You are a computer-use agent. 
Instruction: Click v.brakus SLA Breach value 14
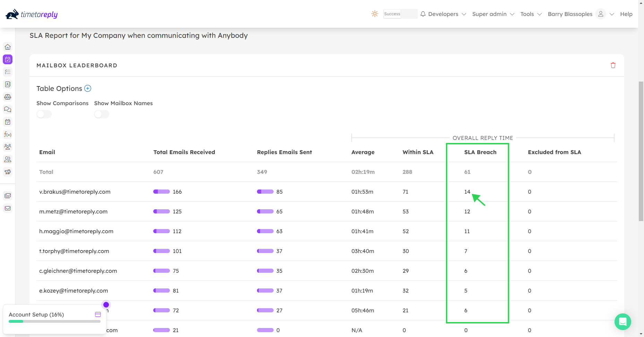click(467, 192)
